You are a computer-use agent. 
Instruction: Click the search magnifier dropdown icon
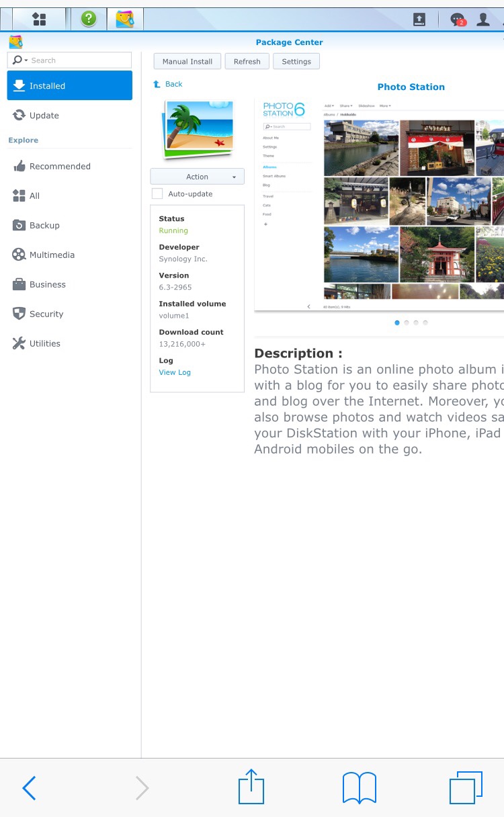coord(20,60)
